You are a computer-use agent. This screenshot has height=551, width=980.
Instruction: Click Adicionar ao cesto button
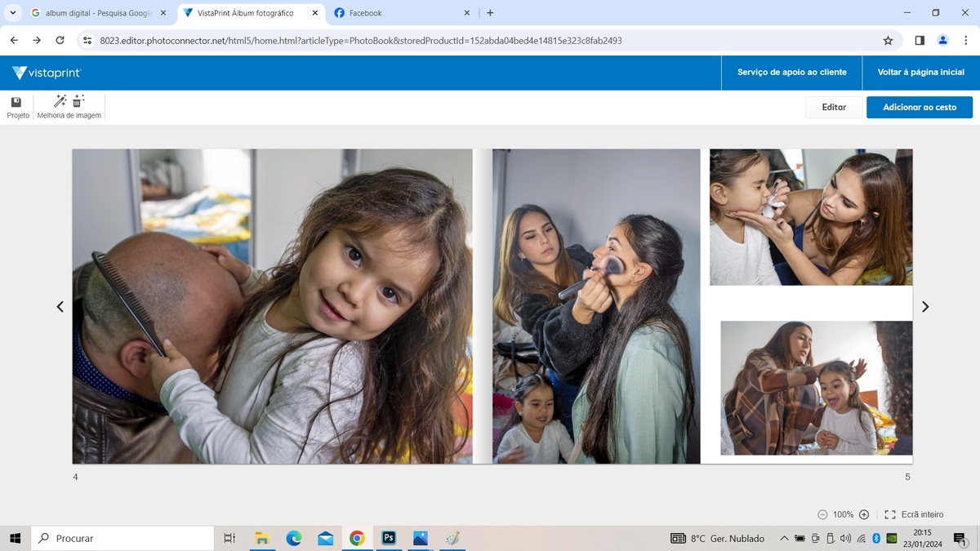pyautogui.click(x=919, y=107)
